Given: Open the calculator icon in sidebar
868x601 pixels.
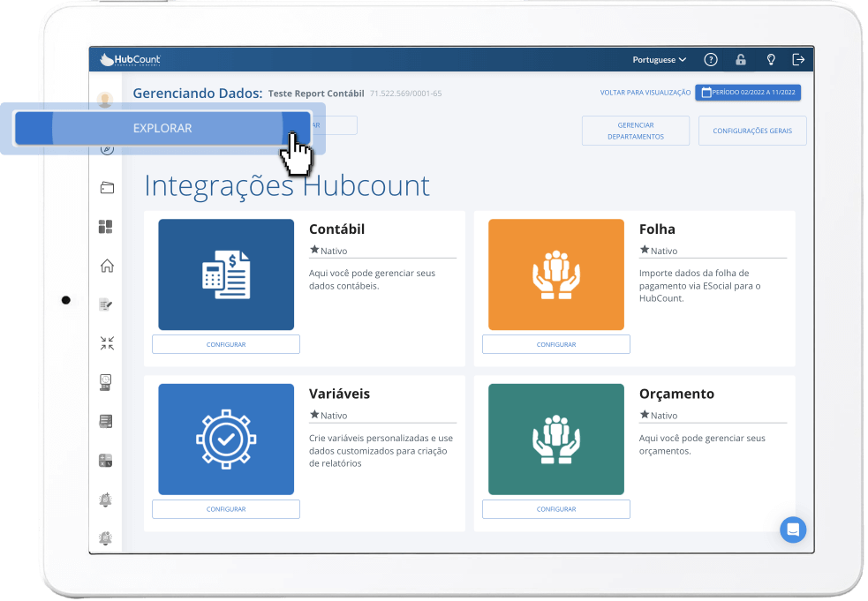Looking at the screenshot, I should (106, 461).
